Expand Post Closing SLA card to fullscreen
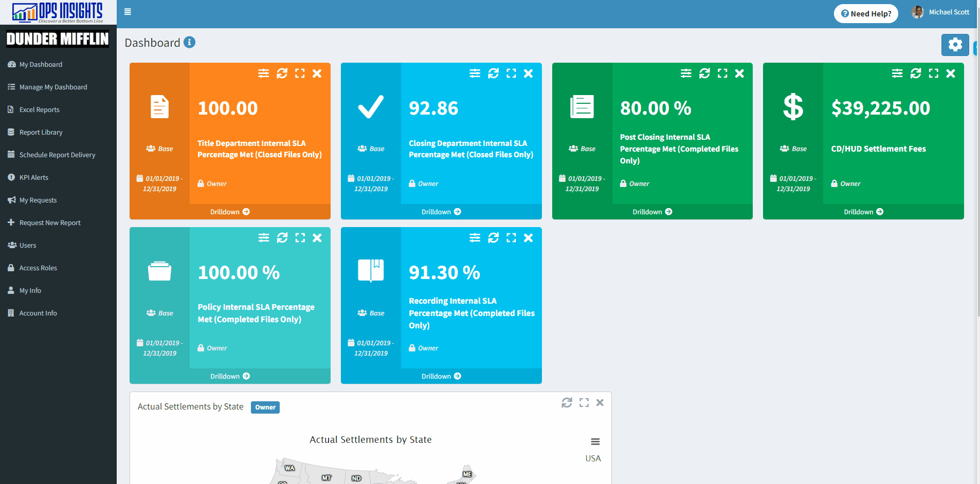 722,73
